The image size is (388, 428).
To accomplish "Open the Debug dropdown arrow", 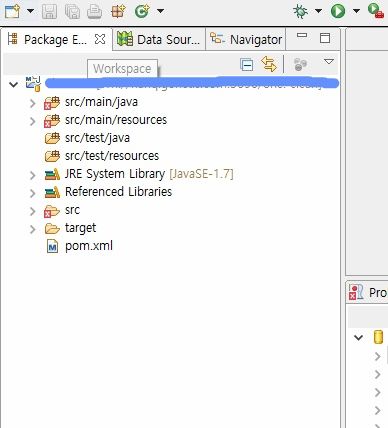I will pyautogui.click(x=318, y=11).
